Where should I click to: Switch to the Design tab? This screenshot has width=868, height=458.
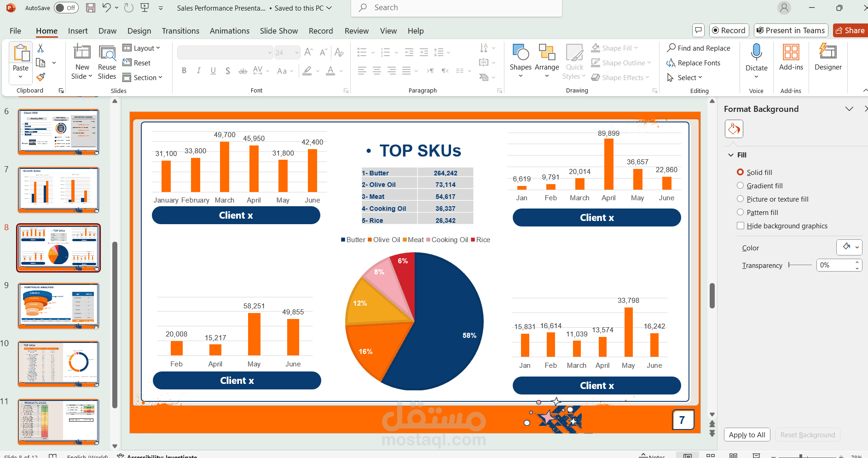click(139, 31)
